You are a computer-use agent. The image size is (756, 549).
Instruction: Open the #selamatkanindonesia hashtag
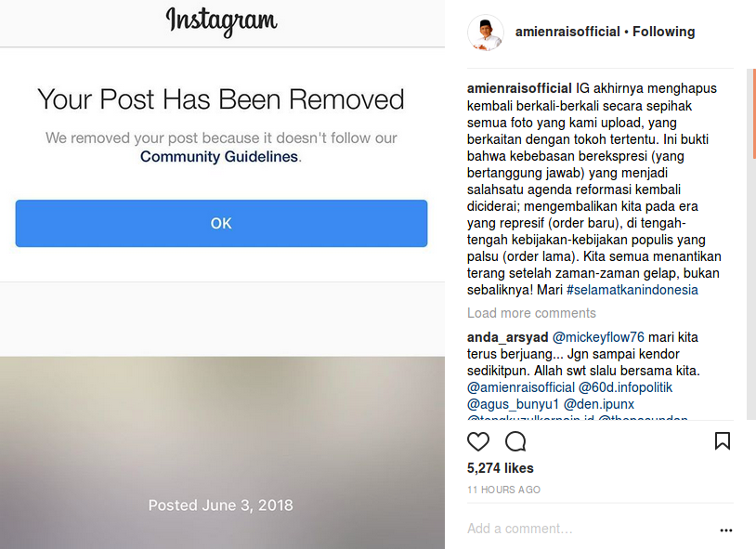632,290
